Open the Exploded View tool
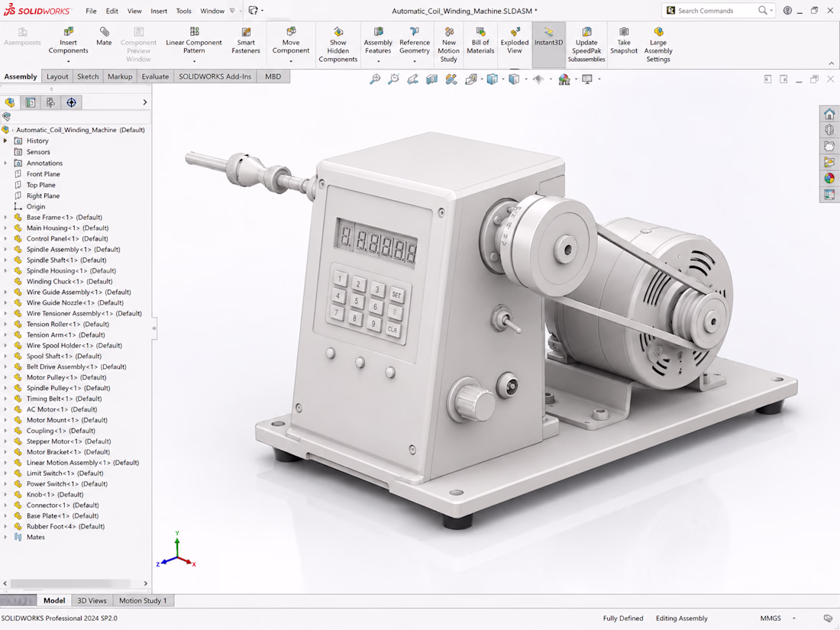The width and height of the screenshot is (840, 630). 514,40
